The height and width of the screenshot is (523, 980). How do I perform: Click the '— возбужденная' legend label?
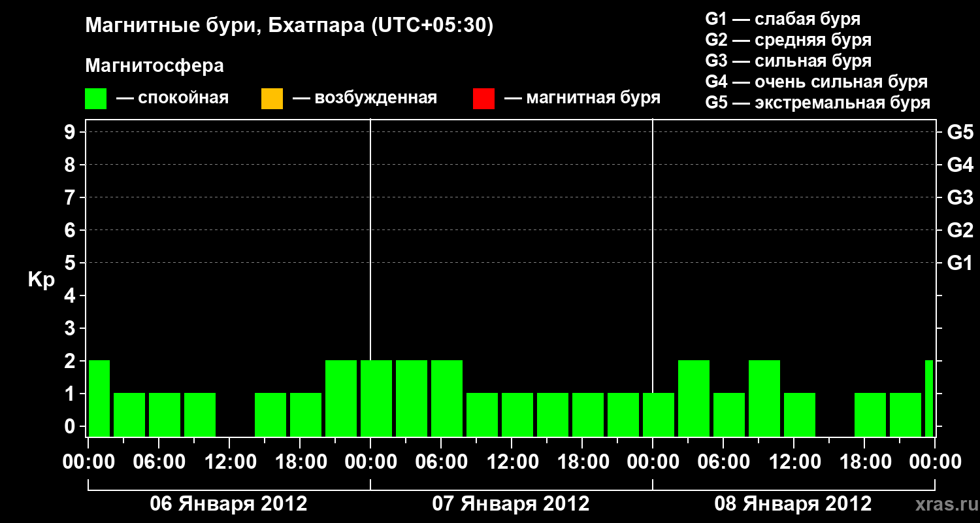(x=365, y=98)
